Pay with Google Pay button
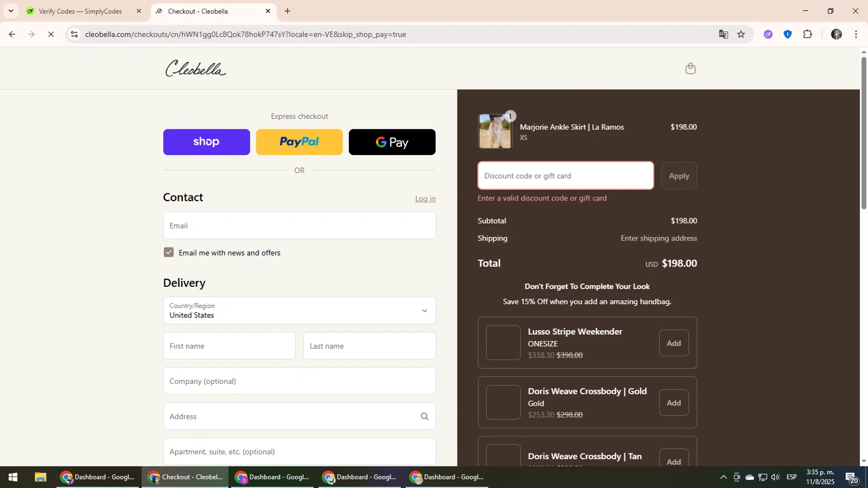The height and width of the screenshot is (488, 868). click(392, 142)
